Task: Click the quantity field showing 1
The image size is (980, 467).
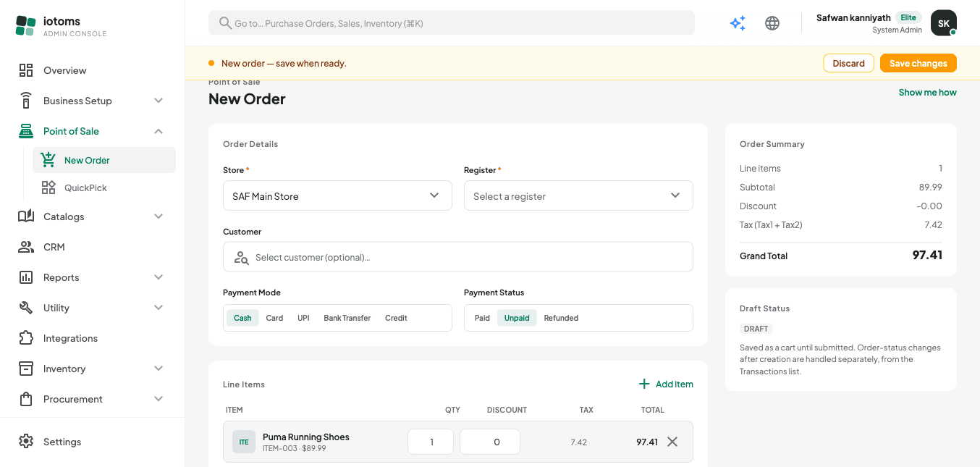Action: 431,442
